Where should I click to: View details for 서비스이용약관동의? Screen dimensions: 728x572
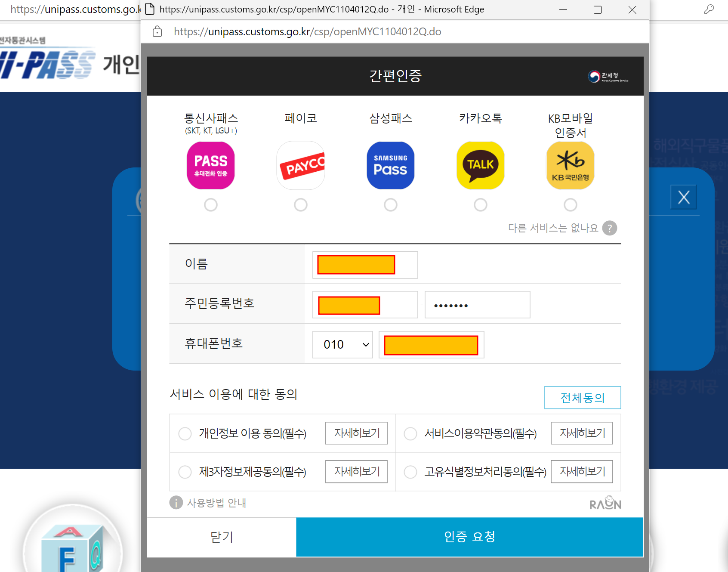(x=582, y=433)
